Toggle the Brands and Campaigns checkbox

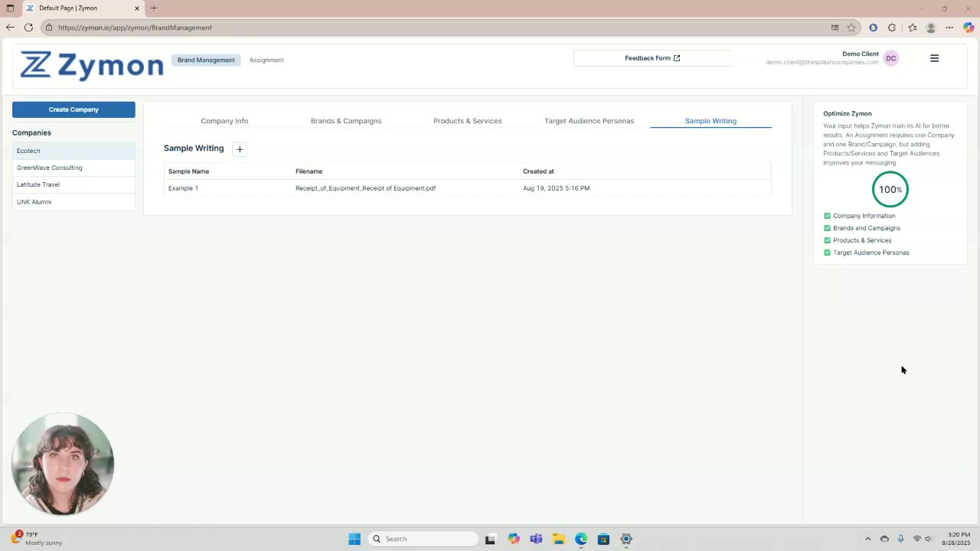click(x=827, y=228)
